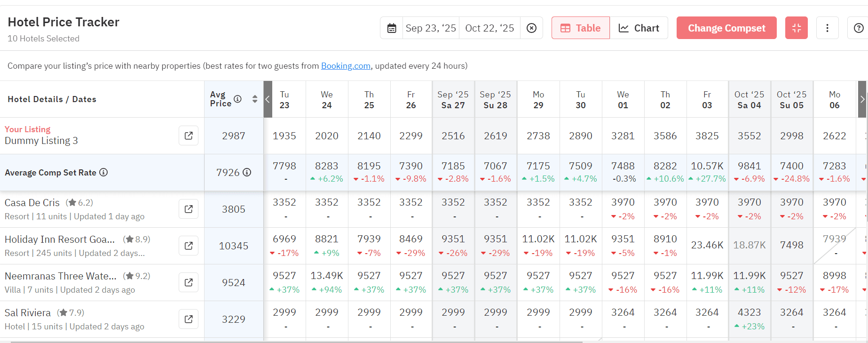This screenshot has height=343, width=868.
Task: Switch to the Chart view
Action: pyautogui.click(x=639, y=28)
